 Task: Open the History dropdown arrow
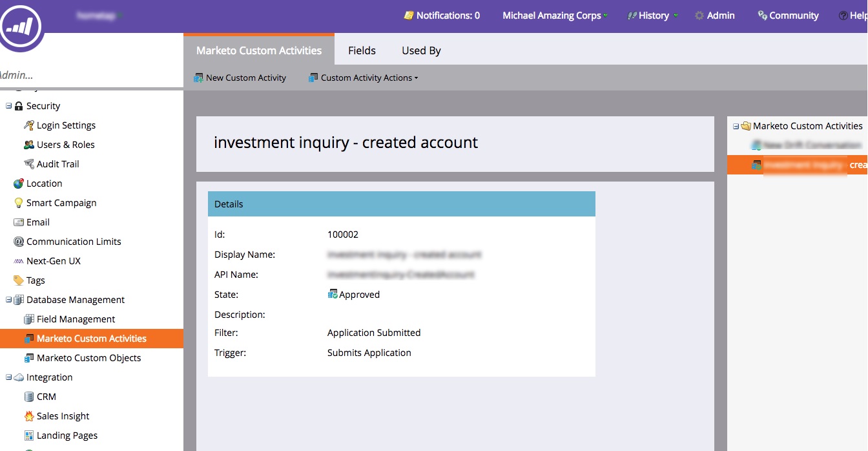coord(676,16)
